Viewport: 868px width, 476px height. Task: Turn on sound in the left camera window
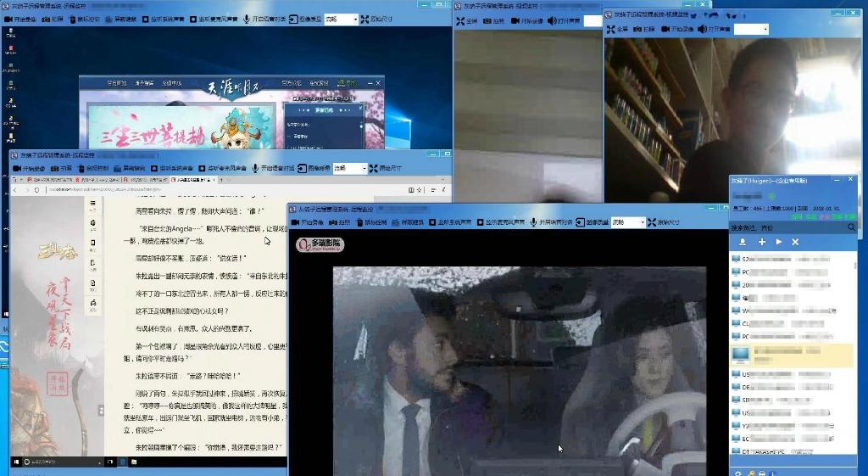[564, 21]
